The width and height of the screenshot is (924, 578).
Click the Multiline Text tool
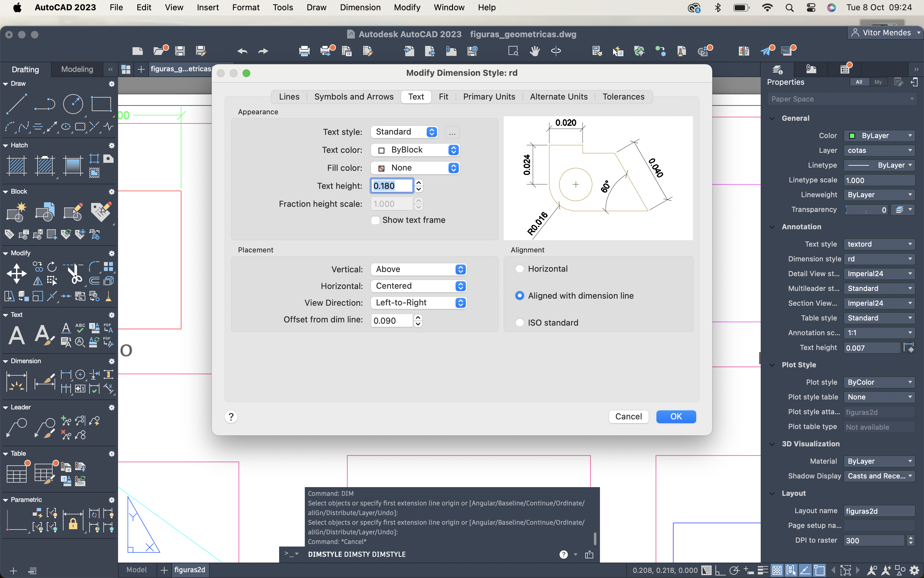click(x=16, y=335)
